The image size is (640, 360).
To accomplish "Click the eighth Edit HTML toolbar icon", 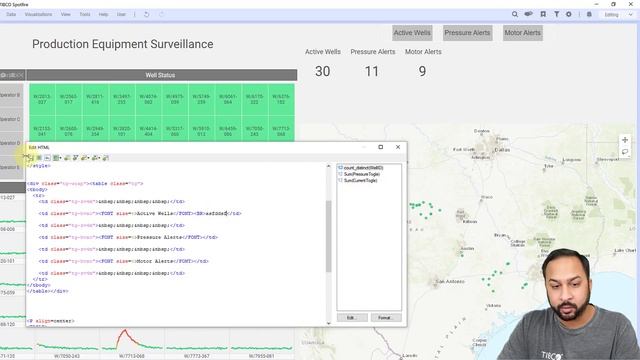I will click(x=96, y=158).
